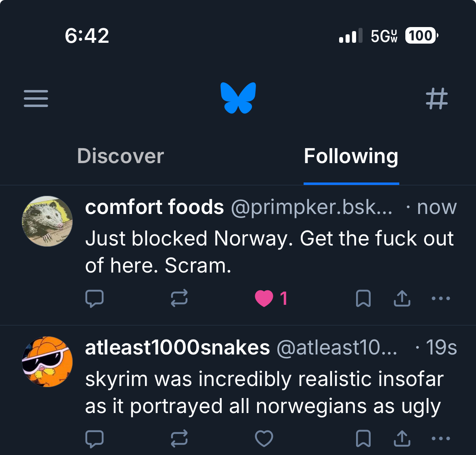The width and height of the screenshot is (476, 455).
Task: Repost the skyrim post
Action: coord(179,439)
